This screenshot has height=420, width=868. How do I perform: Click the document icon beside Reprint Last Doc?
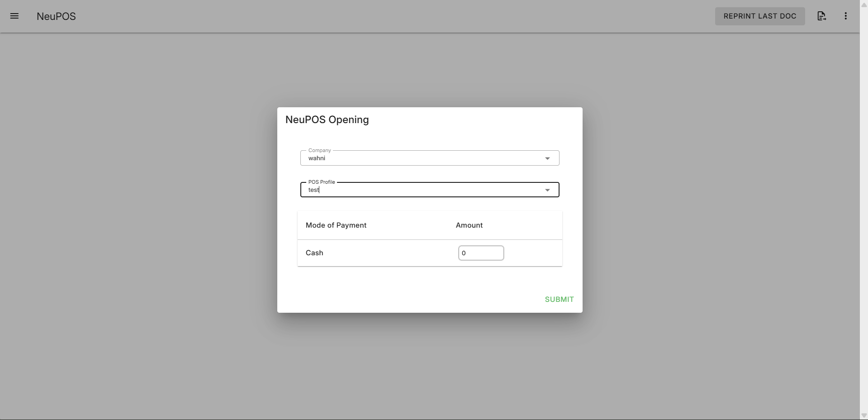[x=821, y=16]
